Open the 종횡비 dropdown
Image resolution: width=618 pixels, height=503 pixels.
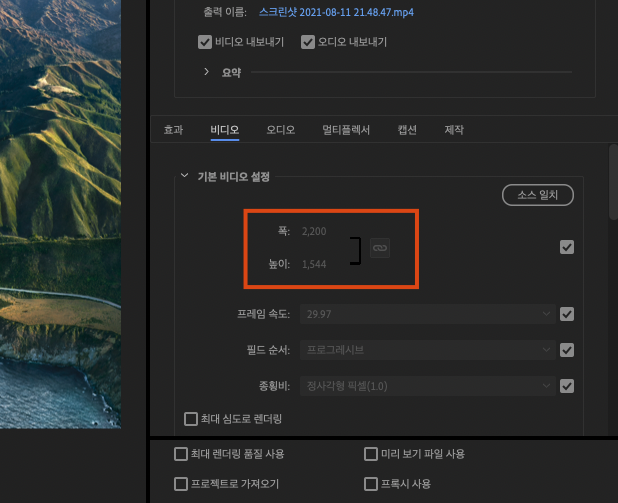click(428, 386)
